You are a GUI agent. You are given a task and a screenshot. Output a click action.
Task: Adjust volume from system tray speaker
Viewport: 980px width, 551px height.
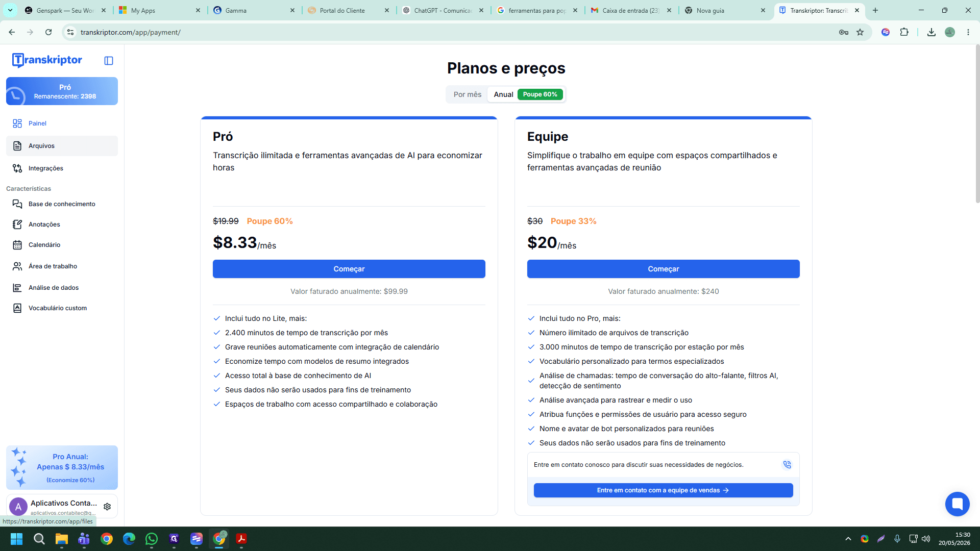coord(926,539)
